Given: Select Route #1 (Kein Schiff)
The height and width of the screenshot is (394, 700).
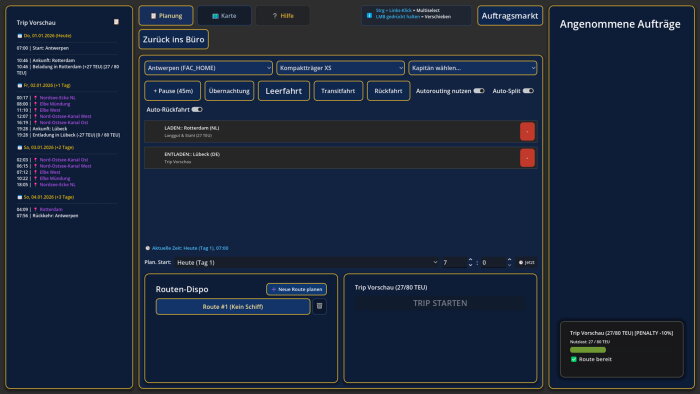Looking at the screenshot, I should [233, 307].
